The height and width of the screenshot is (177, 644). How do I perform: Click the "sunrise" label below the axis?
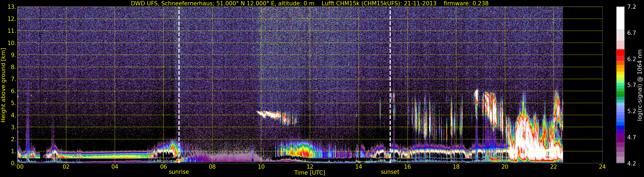click(x=179, y=172)
